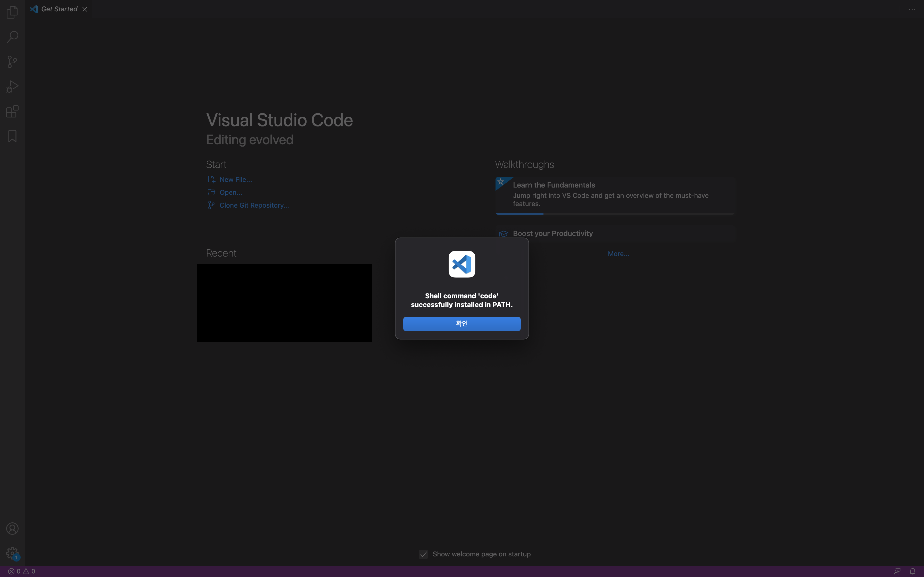Click the Accounts icon

[12, 529]
